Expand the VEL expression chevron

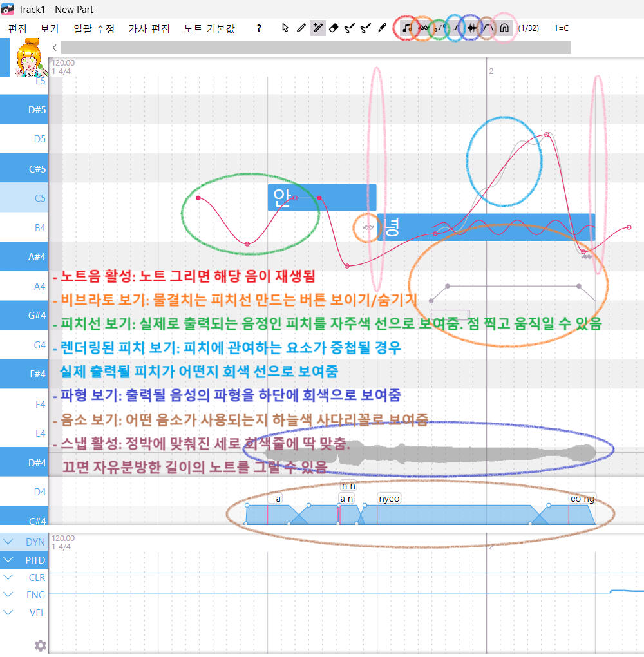(x=8, y=613)
